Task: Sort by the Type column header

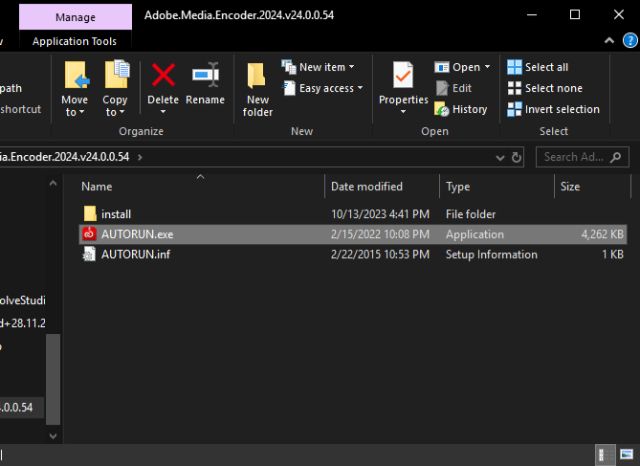Action: click(458, 187)
